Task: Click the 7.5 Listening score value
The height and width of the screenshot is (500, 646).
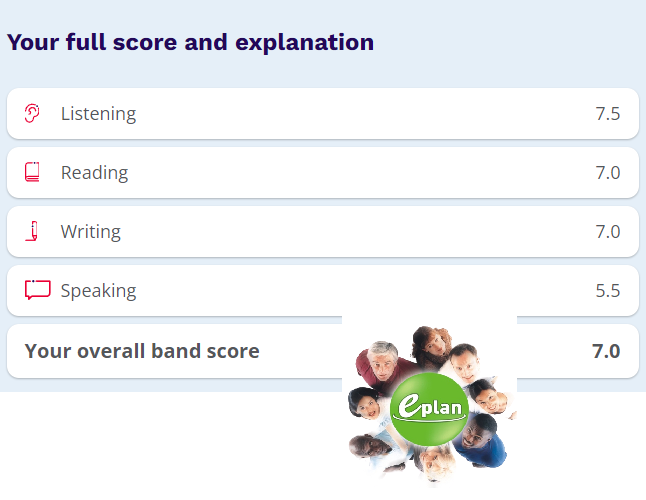Action: (608, 114)
